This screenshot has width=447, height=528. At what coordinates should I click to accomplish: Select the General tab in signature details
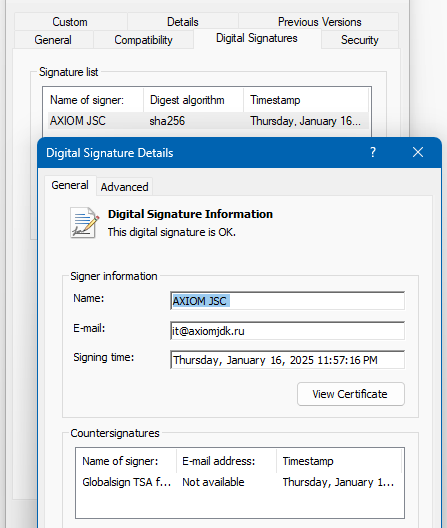click(x=70, y=185)
